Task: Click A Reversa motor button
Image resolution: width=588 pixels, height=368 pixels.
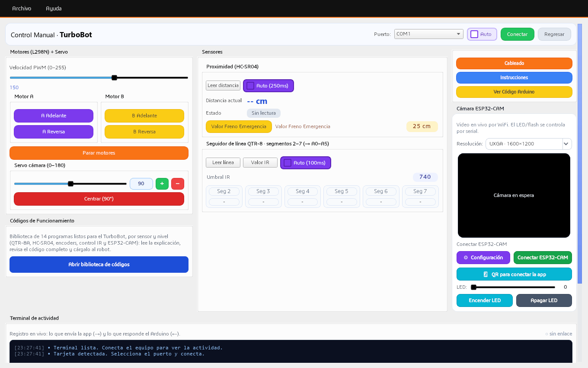Action: (54, 132)
